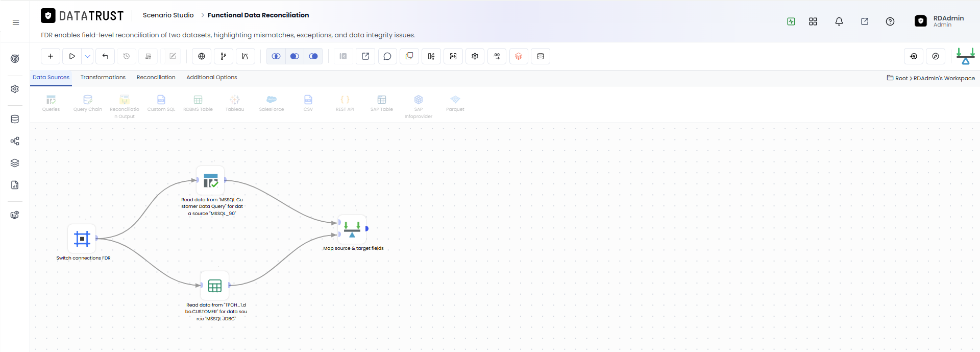Viewport: 980px width, 352px height.
Task: Open the export external-link toolbar button
Action: click(365, 56)
